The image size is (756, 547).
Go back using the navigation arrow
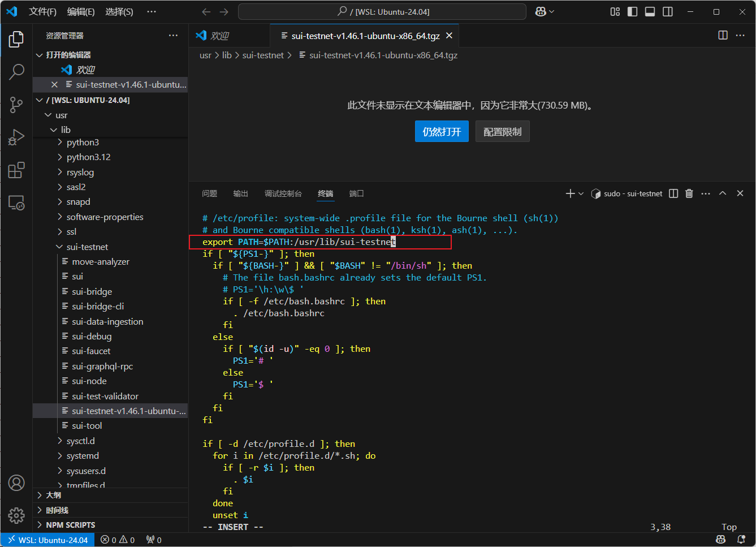pyautogui.click(x=206, y=12)
